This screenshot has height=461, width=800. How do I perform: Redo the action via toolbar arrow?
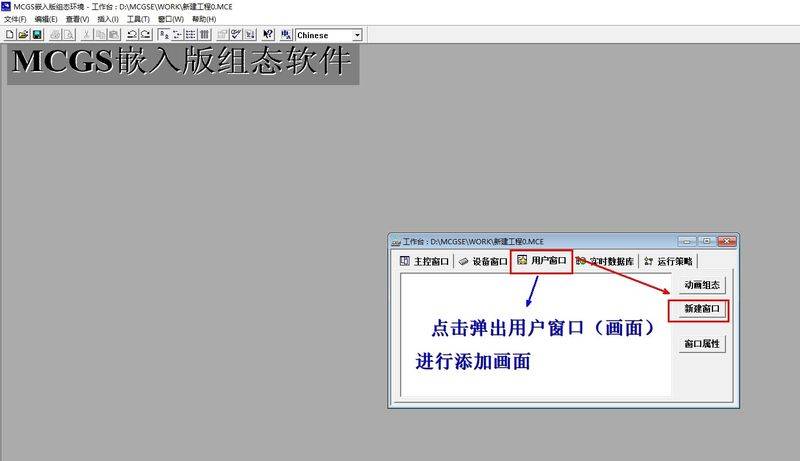[x=145, y=35]
